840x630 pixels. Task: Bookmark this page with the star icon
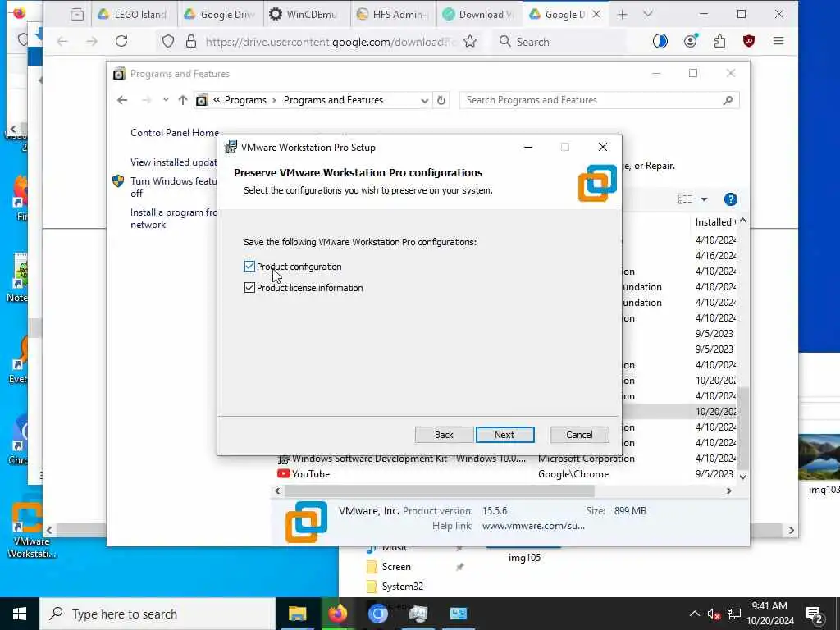470,41
